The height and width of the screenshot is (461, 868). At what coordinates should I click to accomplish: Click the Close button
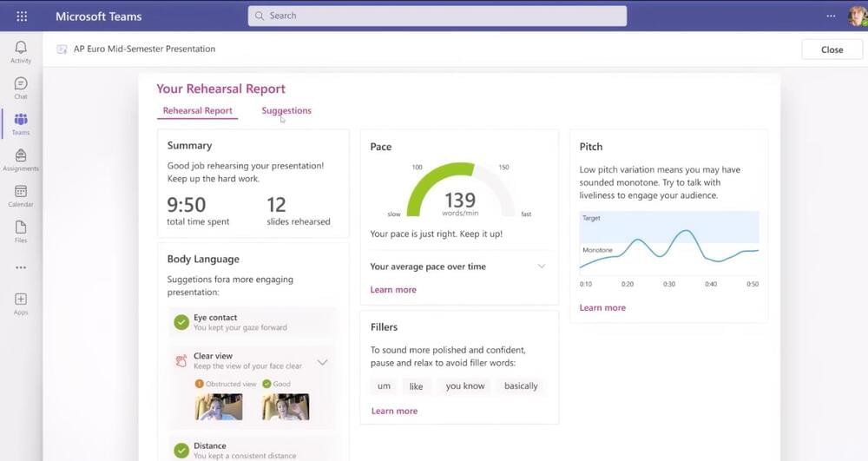832,49
